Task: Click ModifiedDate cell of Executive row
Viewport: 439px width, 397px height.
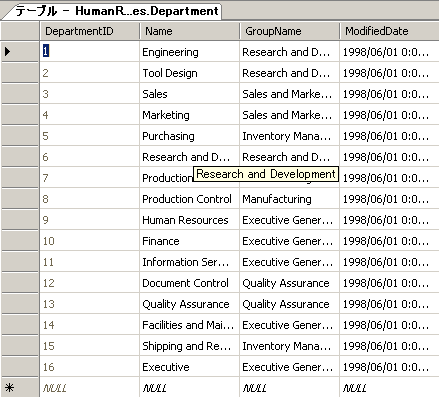Action: (x=389, y=367)
